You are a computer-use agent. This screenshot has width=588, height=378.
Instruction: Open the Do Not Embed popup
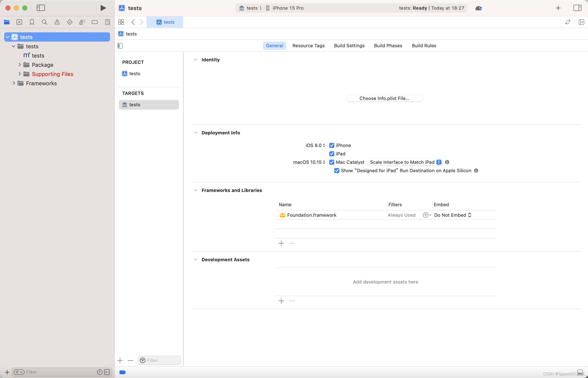tap(453, 215)
